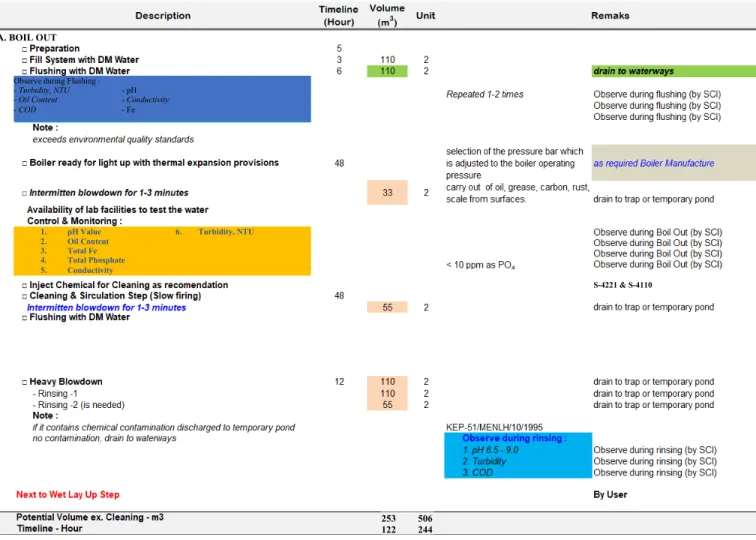Click '1. pH 6.5 - 9.0' in cyan box
The image size is (756, 540).
(490, 450)
